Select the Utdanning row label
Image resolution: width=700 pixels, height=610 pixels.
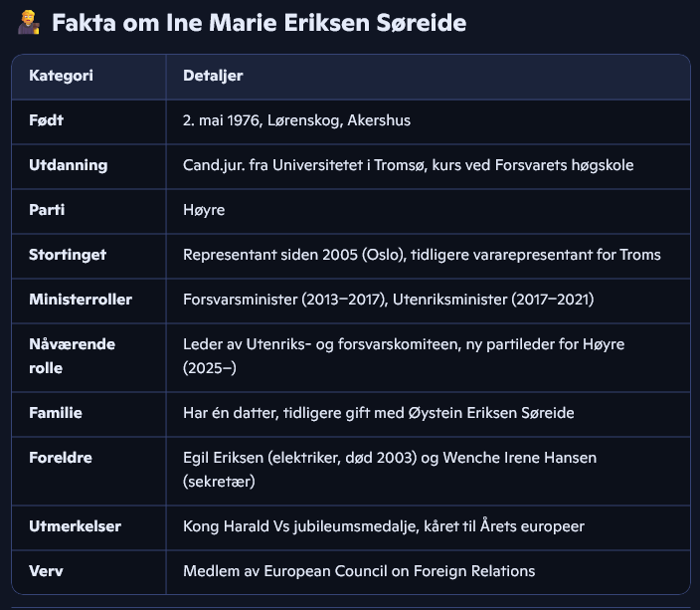coord(68,165)
